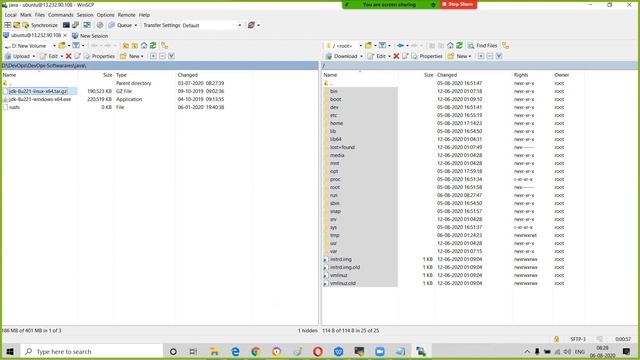The image size is (640, 360).
Task: Click the Find Files button
Action: tap(483, 46)
